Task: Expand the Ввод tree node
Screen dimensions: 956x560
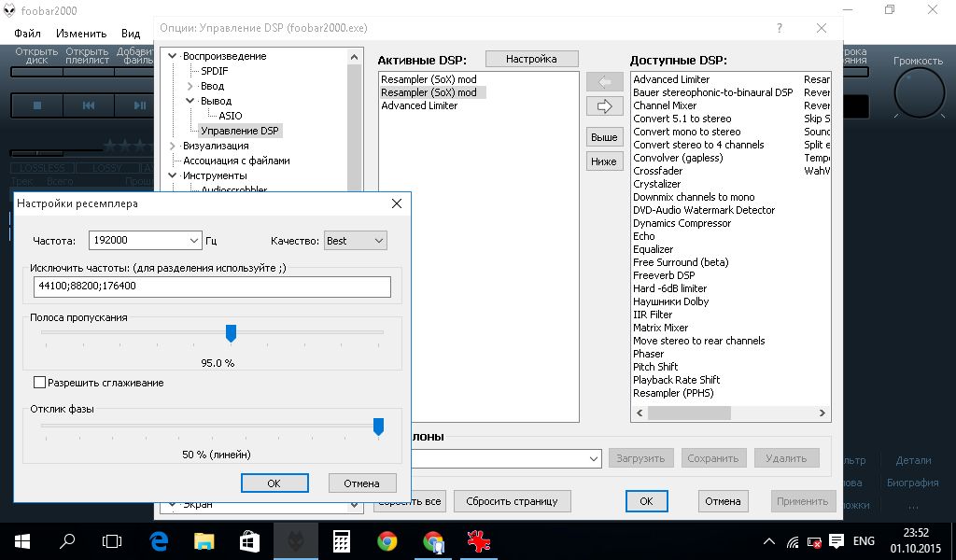Action: click(x=190, y=86)
